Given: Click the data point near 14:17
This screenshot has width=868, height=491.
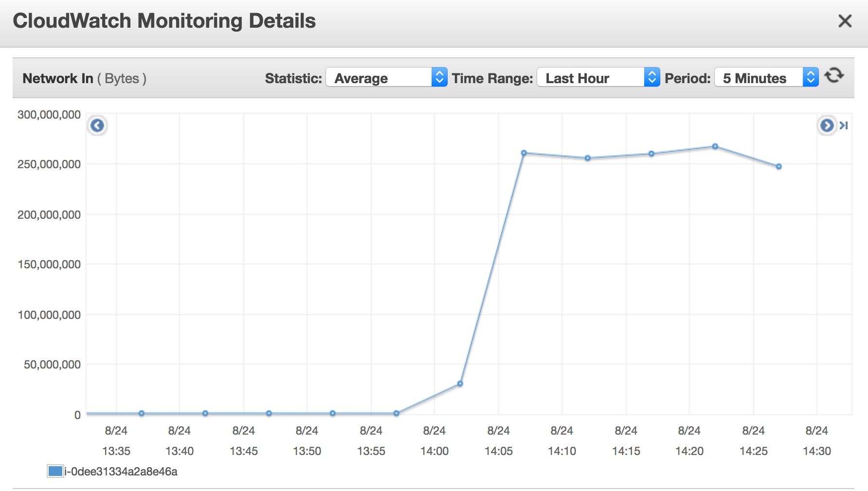Looking at the screenshot, I should coord(651,154).
